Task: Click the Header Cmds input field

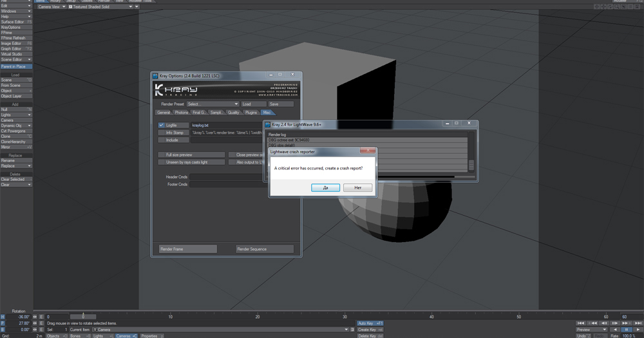Action: click(225, 177)
